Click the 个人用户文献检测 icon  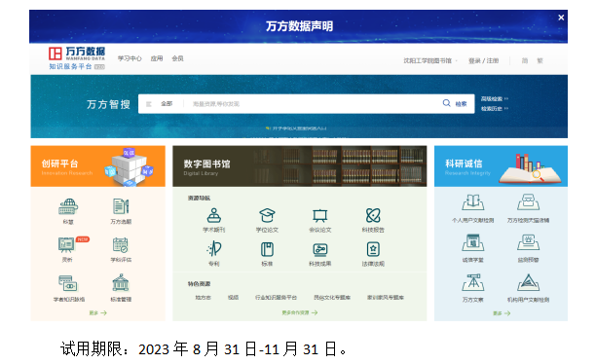(473, 202)
